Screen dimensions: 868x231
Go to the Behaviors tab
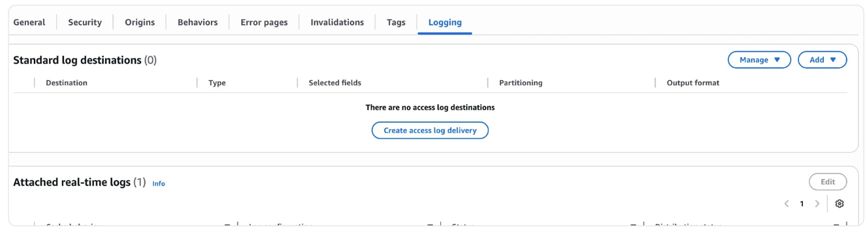click(x=198, y=22)
